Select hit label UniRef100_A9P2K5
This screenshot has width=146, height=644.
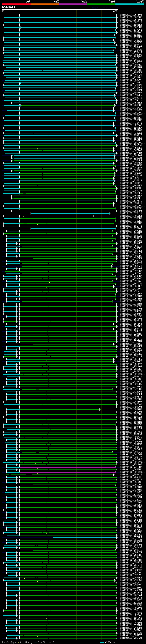tap(131, 233)
